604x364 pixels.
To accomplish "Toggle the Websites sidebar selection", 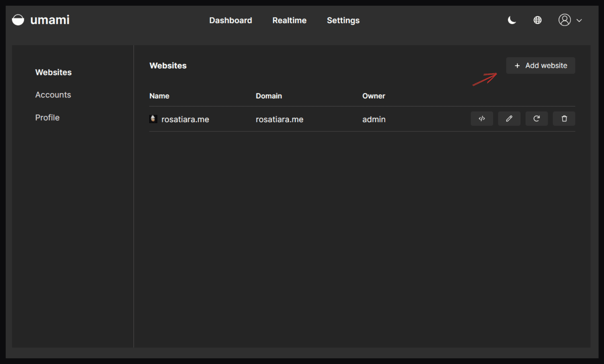I will coord(54,72).
